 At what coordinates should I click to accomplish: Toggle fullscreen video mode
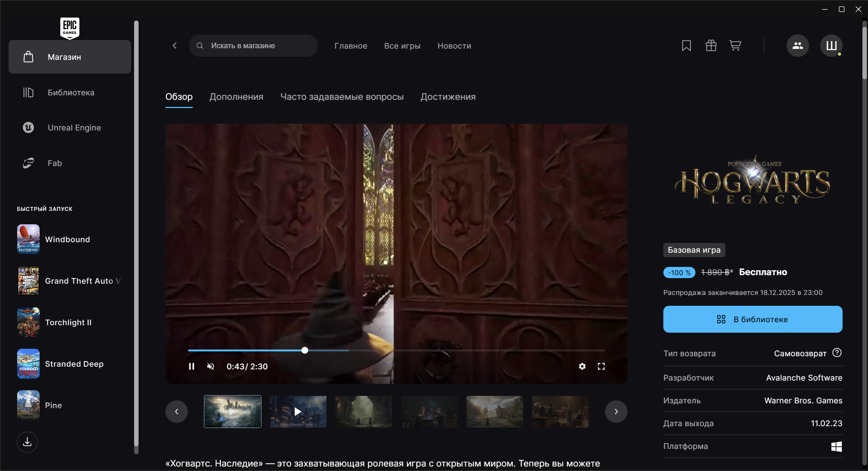pos(601,366)
